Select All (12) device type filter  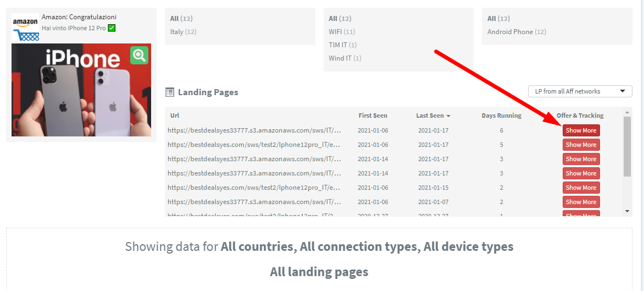pos(498,19)
